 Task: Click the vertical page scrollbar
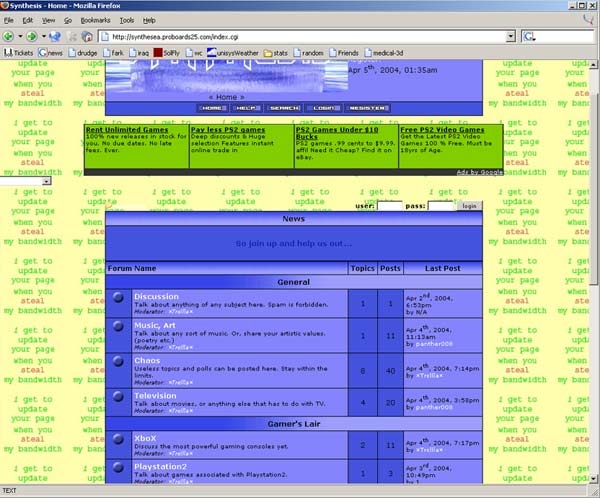[x=594, y=250]
